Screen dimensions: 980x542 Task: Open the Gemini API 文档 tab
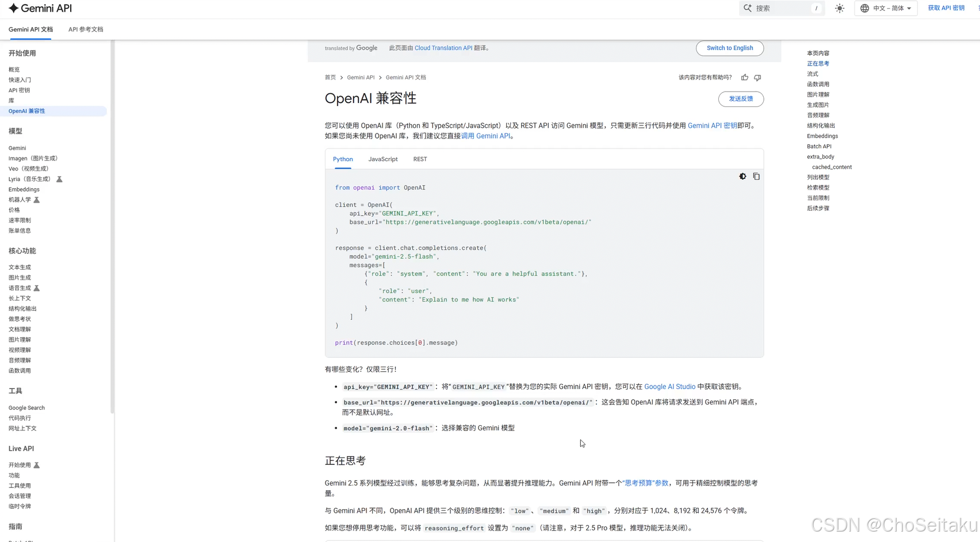(x=30, y=29)
